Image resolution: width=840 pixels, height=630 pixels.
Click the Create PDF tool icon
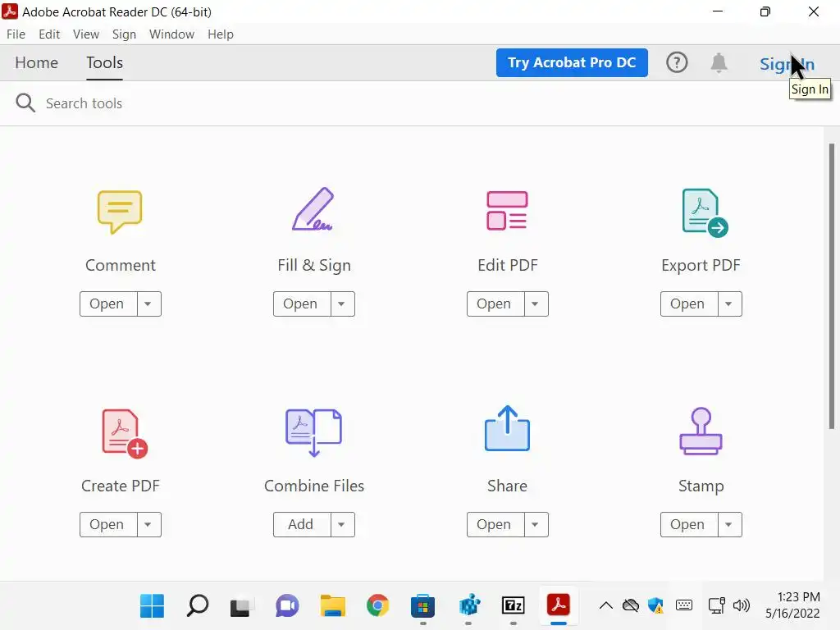pyautogui.click(x=125, y=433)
